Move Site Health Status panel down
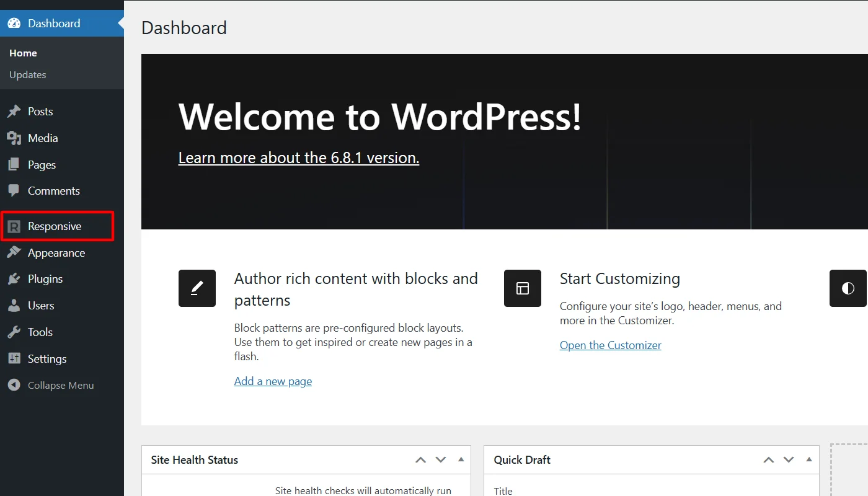Viewport: 868px width, 496px height. point(441,460)
